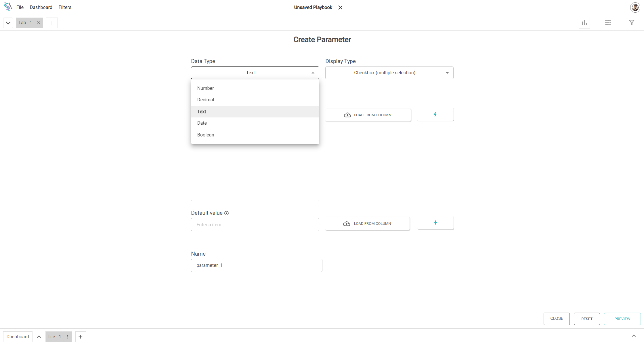
Task: Click the upper lightning bolt button
Action: point(435,115)
